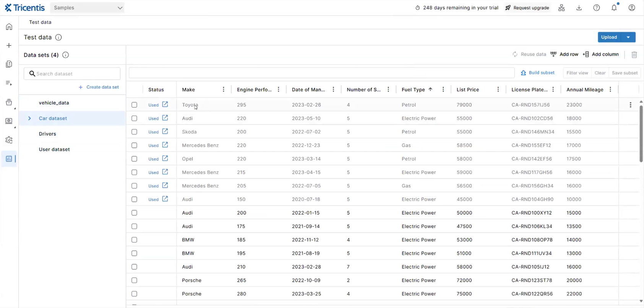
Task: Open external link icon in Skoda row
Action: 165,132
